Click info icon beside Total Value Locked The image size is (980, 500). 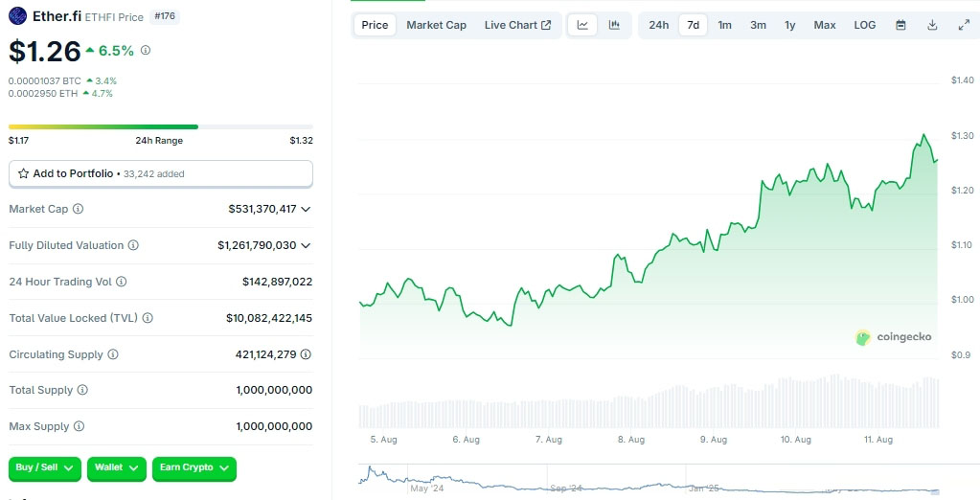pyautogui.click(x=148, y=318)
